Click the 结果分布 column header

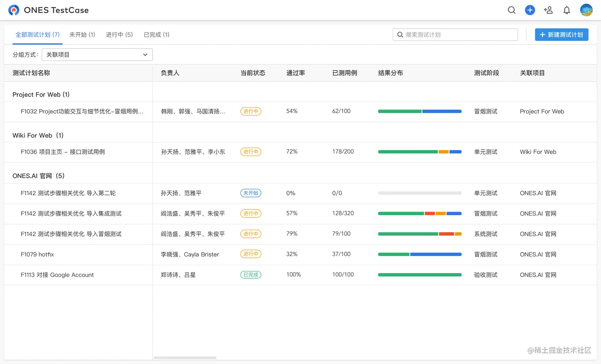point(390,73)
